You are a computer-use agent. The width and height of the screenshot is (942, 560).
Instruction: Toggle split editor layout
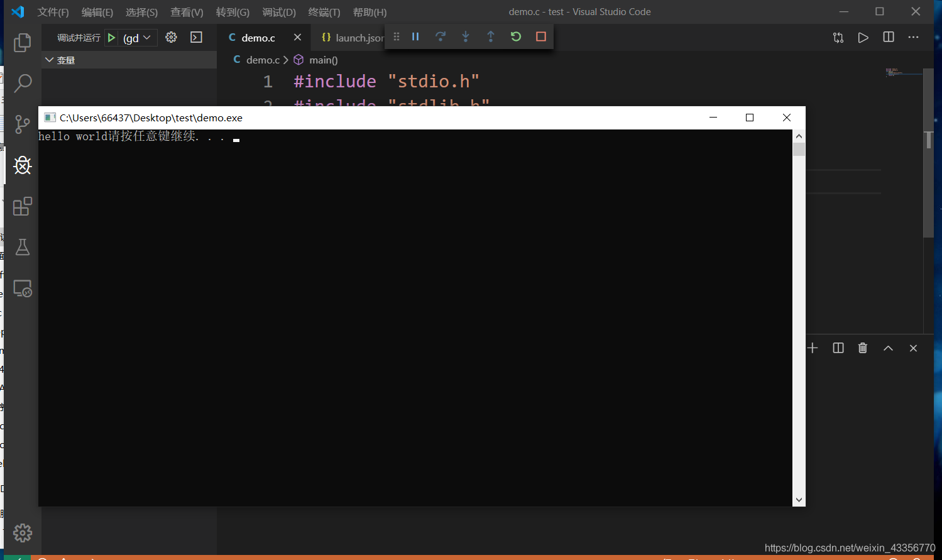pyautogui.click(x=889, y=38)
